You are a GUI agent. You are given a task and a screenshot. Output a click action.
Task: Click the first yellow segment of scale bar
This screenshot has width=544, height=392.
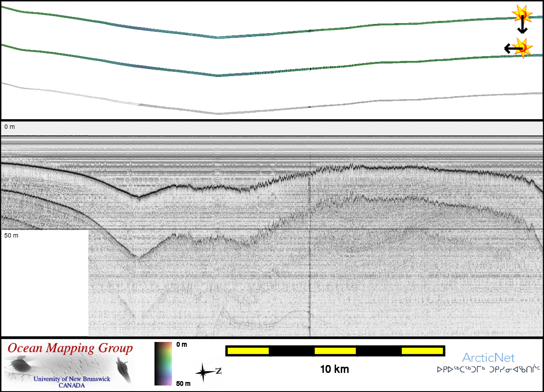pyautogui.click(x=248, y=351)
